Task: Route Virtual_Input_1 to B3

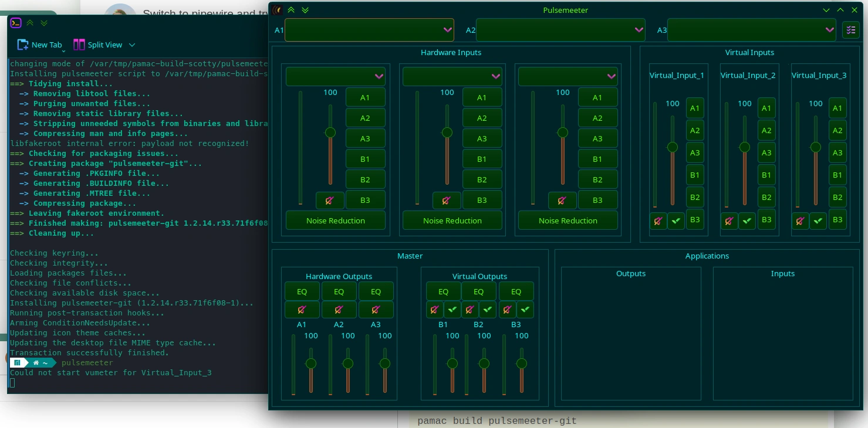Action: tap(695, 219)
